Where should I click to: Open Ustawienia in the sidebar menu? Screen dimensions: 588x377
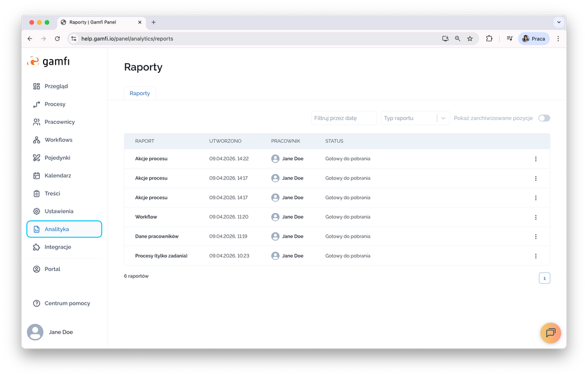pos(59,211)
